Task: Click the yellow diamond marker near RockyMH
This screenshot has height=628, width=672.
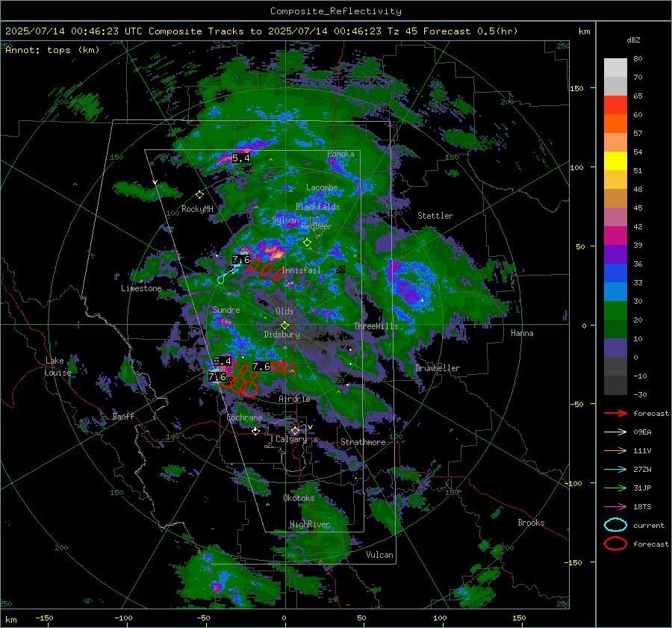Action: coord(199,195)
